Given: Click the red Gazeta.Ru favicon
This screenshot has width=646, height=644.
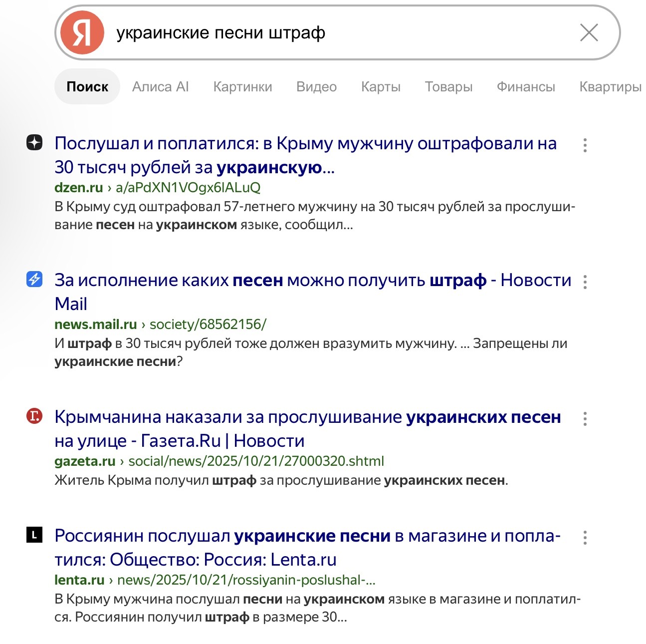Looking at the screenshot, I should (x=34, y=415).
